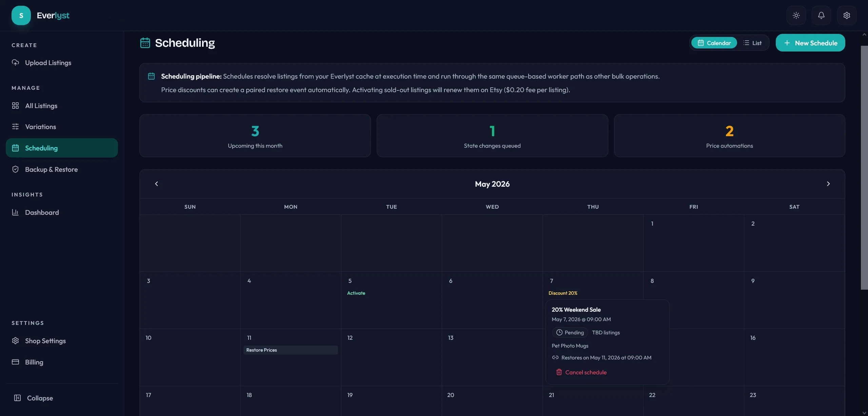
Task: Click the vertical page scrollbar
Action: [x=864, y=168]
